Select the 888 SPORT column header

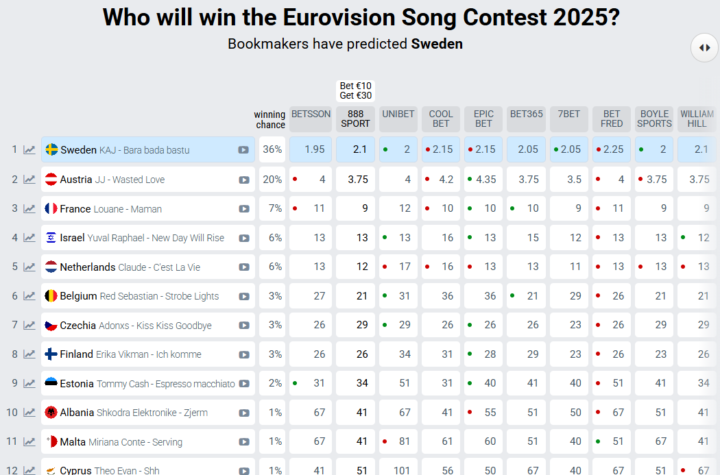coord(355,119)
